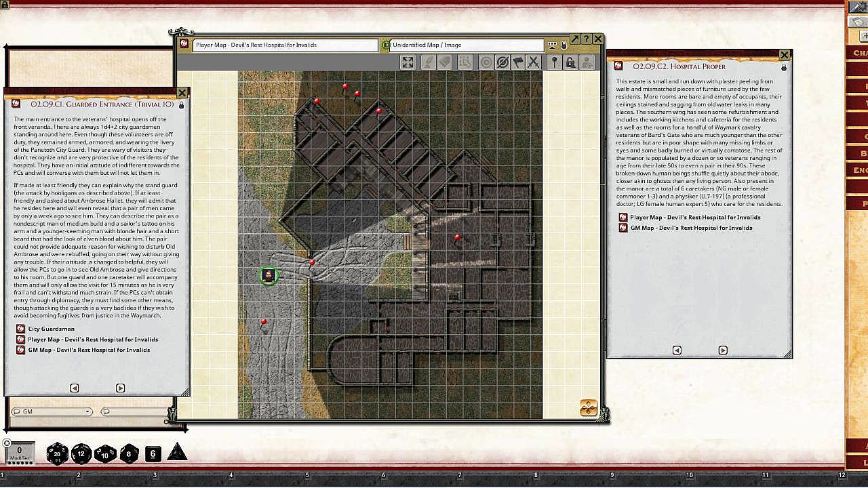
Task: Click the Guarded Entrance story link icon
Action: (17, 104)
